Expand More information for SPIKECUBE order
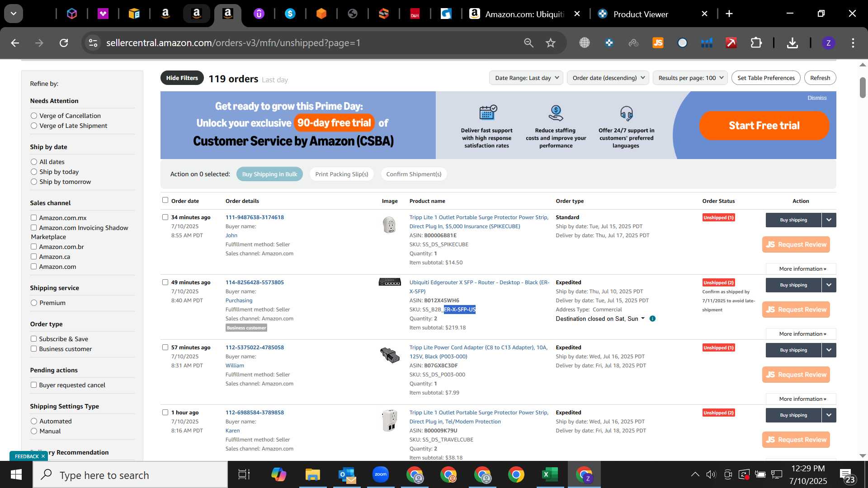Viewport: 868px width, 488px height. (801, 269)
